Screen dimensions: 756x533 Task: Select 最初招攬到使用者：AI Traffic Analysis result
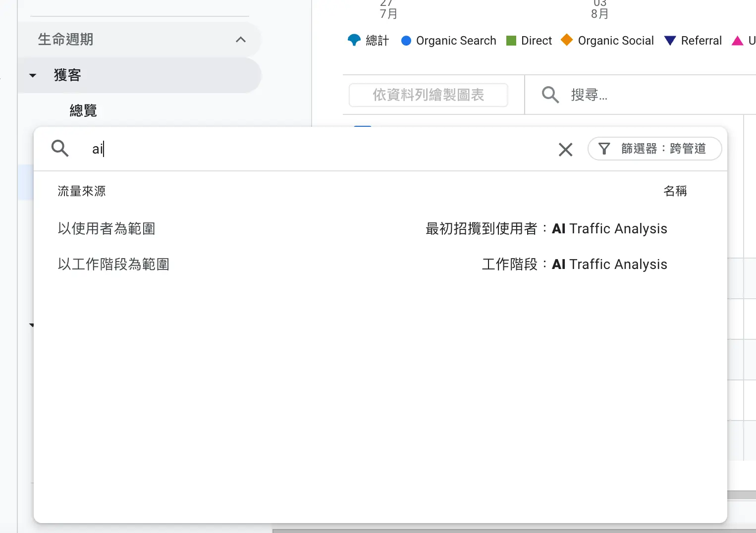tap(546, 228)
